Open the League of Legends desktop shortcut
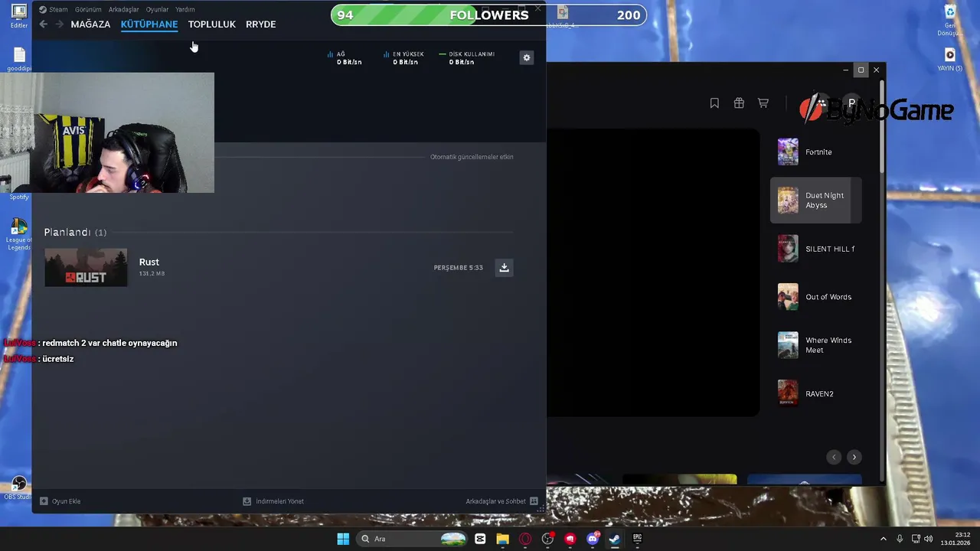 click(18, 235)
